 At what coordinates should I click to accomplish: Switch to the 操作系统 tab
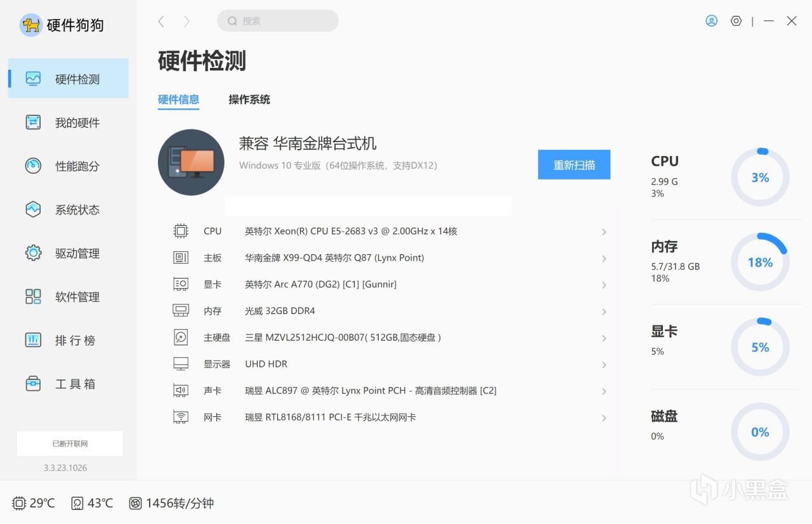pos(249,100)
